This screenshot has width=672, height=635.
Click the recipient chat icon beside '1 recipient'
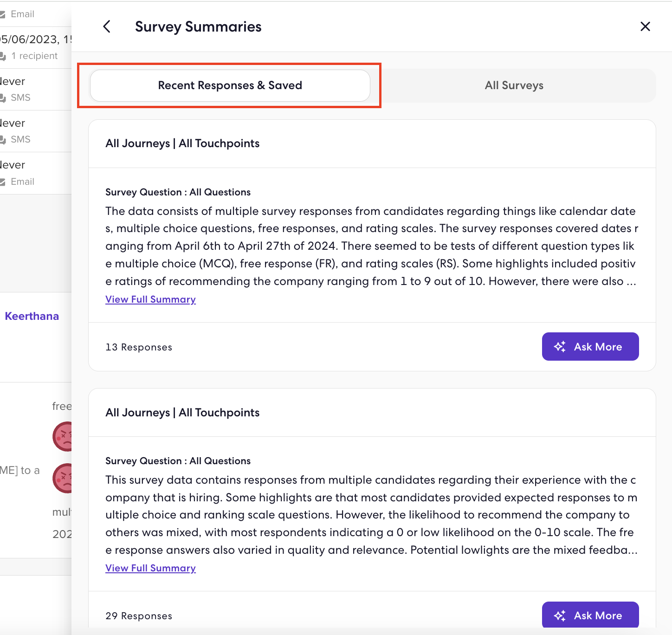coord(3,56)
